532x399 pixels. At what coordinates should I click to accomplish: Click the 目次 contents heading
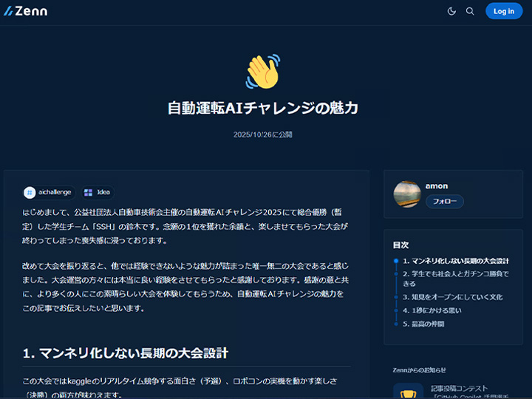[400, 245]
